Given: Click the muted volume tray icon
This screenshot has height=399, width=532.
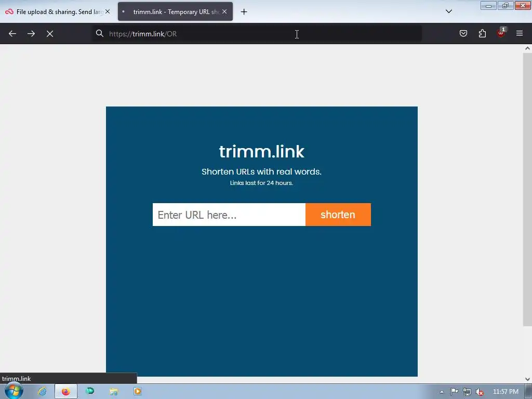Looking at the screenshot, I should [x=480, y=392].
